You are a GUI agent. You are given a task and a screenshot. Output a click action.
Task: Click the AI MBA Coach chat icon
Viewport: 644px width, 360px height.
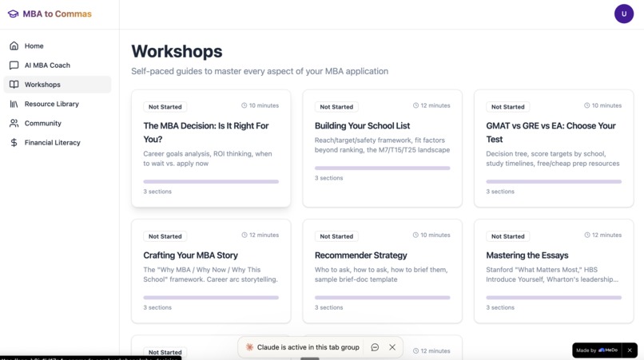click(x=14, y=65)
